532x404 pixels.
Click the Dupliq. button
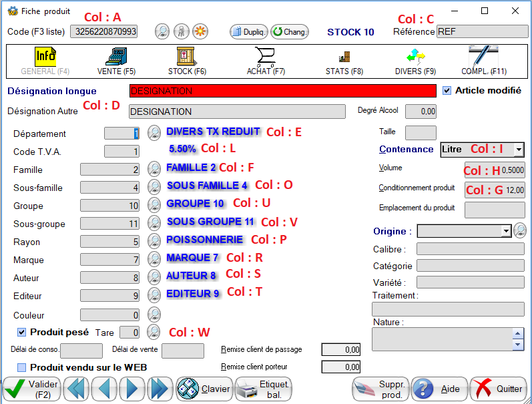(x=248, y=31)
